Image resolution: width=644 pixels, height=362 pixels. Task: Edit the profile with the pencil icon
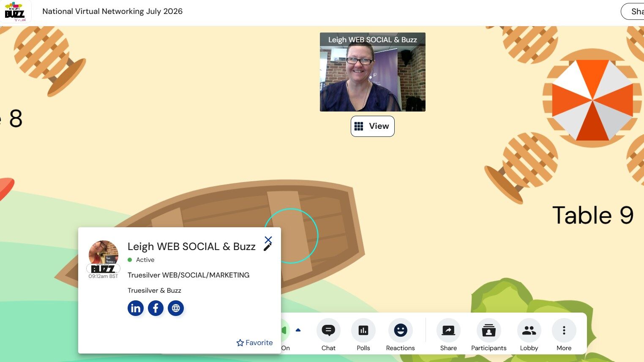tap(267, 248)
